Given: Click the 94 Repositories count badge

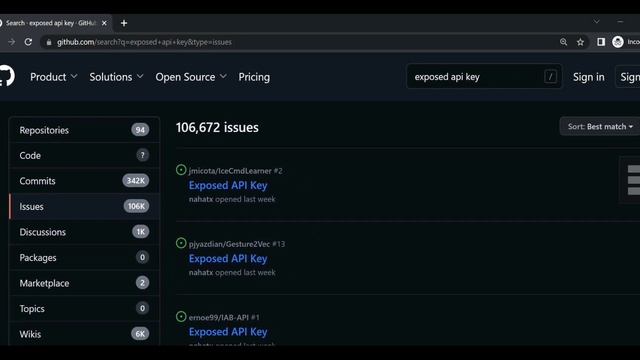Looking at the screenshot, I should point(140,130).
